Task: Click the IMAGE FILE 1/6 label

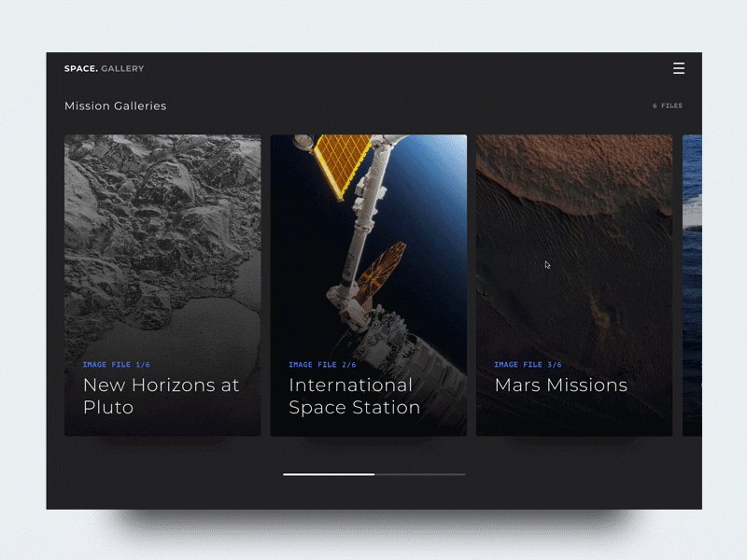Action: (x=116, y=365)
